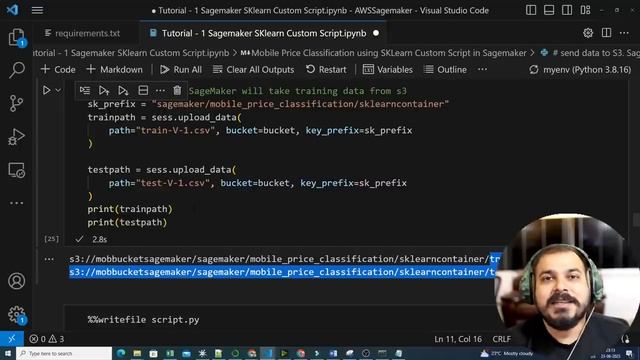Click the unsaved dot on notebook tab
The height and width of the screenshot is (360, 640).
tap(376, 33)
